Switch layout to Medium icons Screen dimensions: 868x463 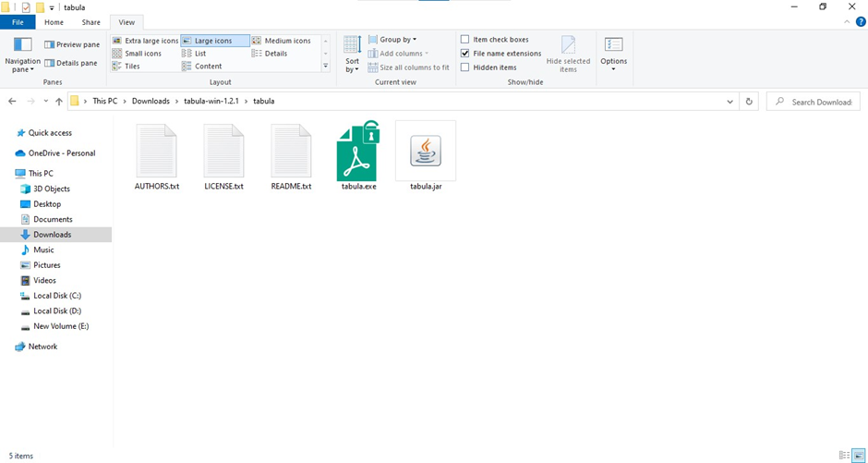coord(282,41)
